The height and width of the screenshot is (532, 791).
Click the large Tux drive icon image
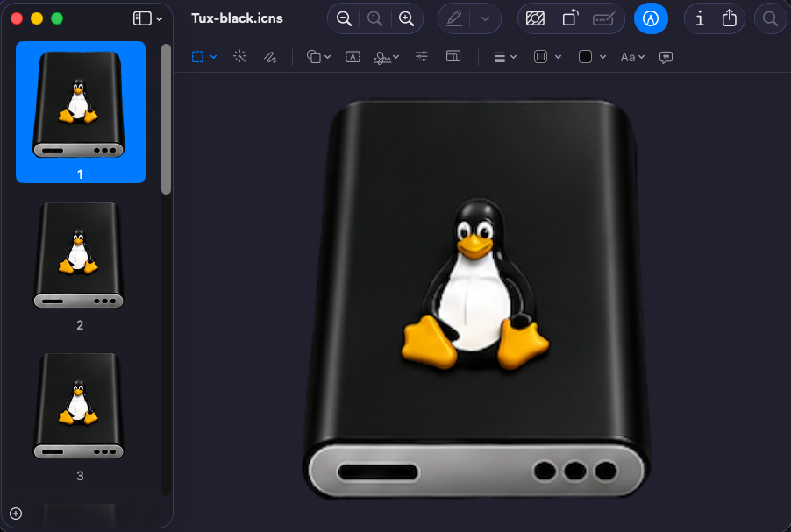475,299
